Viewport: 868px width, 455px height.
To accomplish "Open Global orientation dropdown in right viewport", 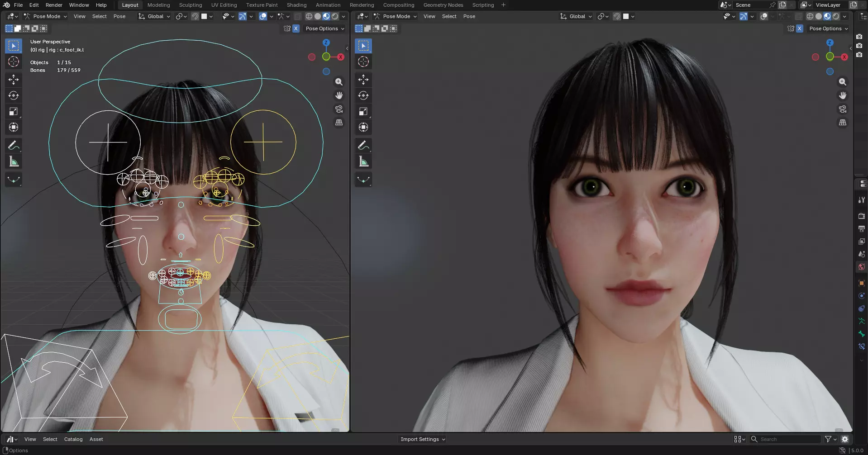I will (576, 16).
